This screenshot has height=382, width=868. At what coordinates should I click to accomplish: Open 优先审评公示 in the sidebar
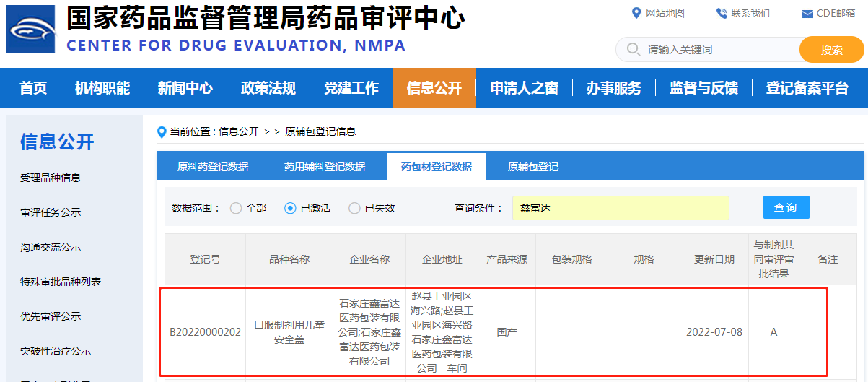(x=51, y=316)
